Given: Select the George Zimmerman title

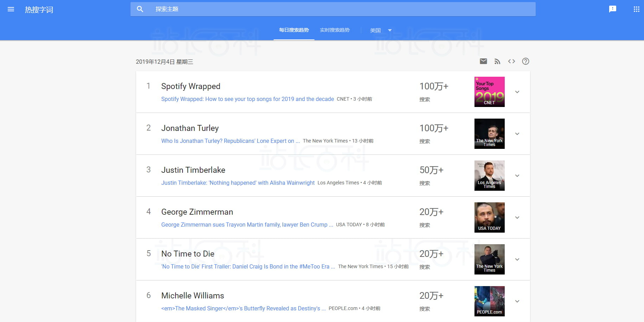Looking at the screenshot, I should (x=197, y=212).
